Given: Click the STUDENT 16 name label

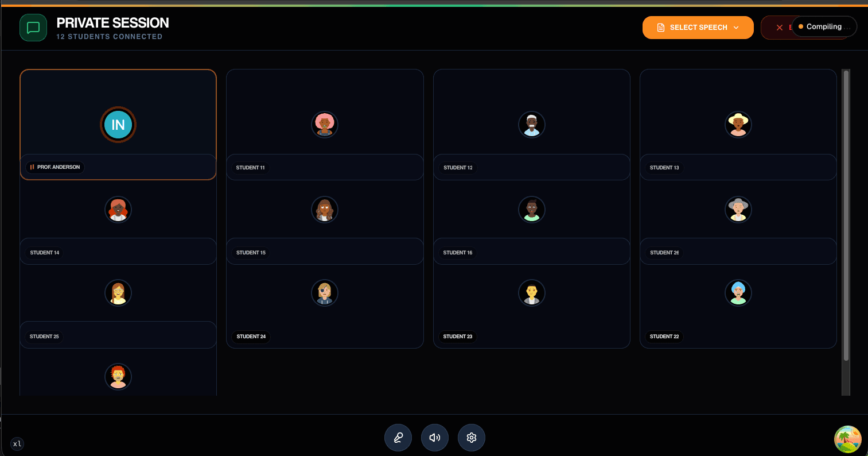Looking at the screenshot, I should [458, 253].
